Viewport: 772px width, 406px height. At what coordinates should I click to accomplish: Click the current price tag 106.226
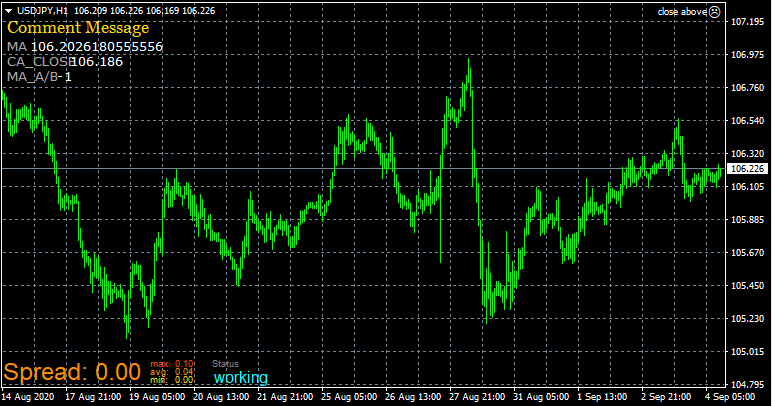[x=747, y=169]
